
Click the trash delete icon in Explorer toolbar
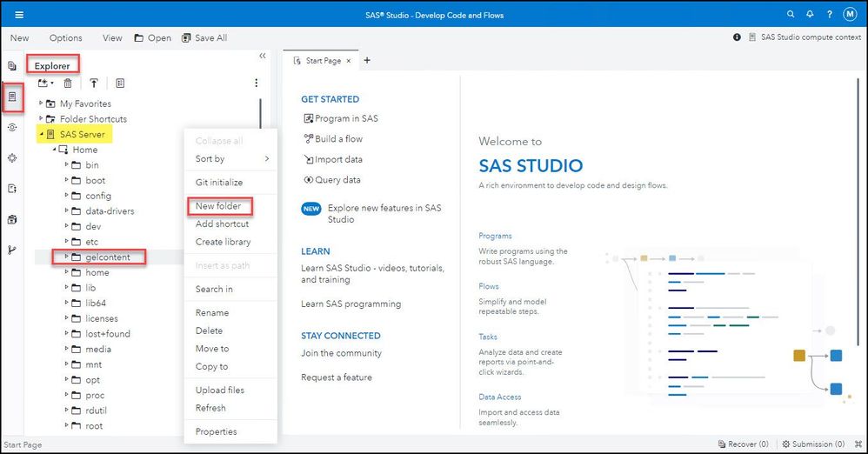[x=68, y=83]
